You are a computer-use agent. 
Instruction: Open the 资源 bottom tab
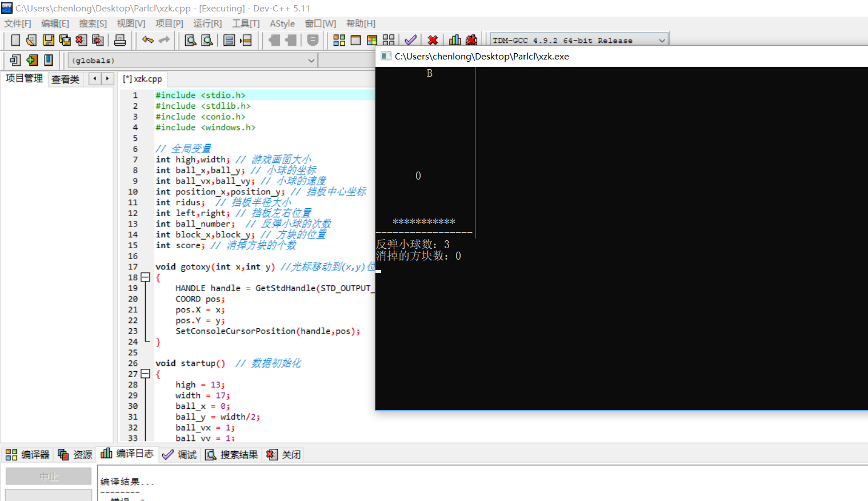pos(75,455)
